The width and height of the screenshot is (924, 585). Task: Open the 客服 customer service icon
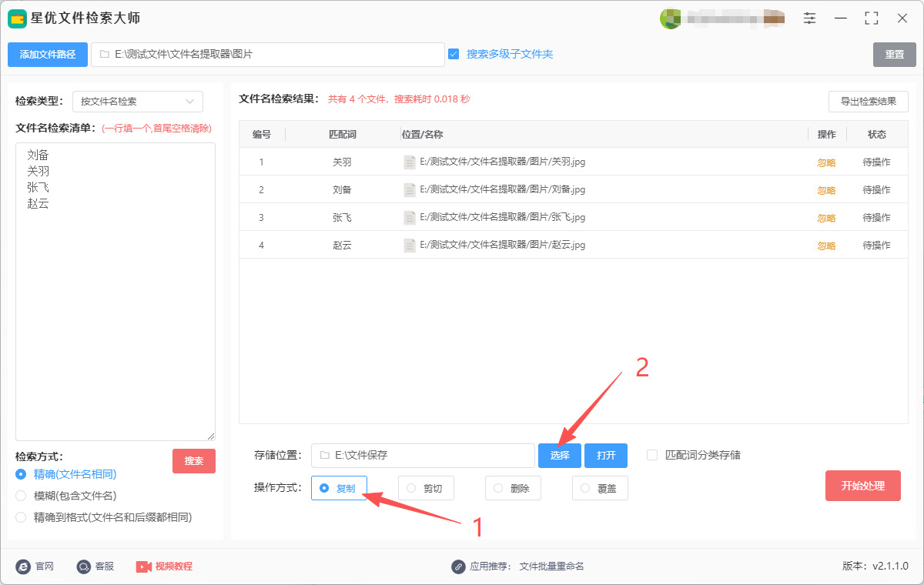click(84, 567)
